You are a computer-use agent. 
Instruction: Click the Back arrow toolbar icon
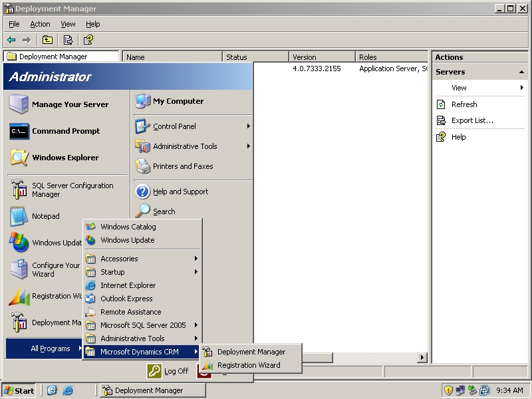coord(11,40)
